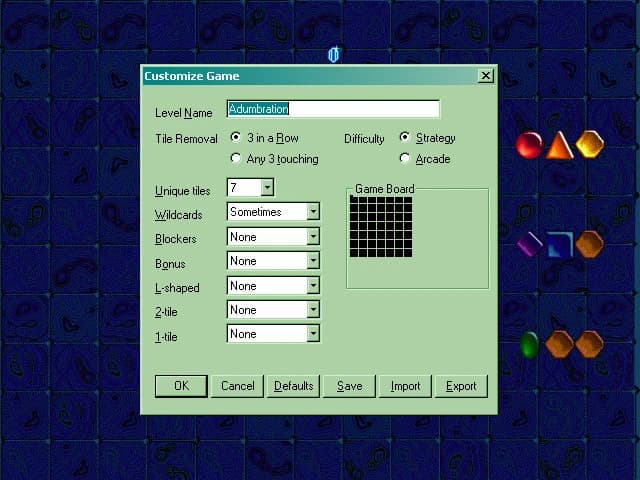The width and height of the screenshot is (640, 480).
Task: Open the Blockers dropdown list
Action: [313, 237]
